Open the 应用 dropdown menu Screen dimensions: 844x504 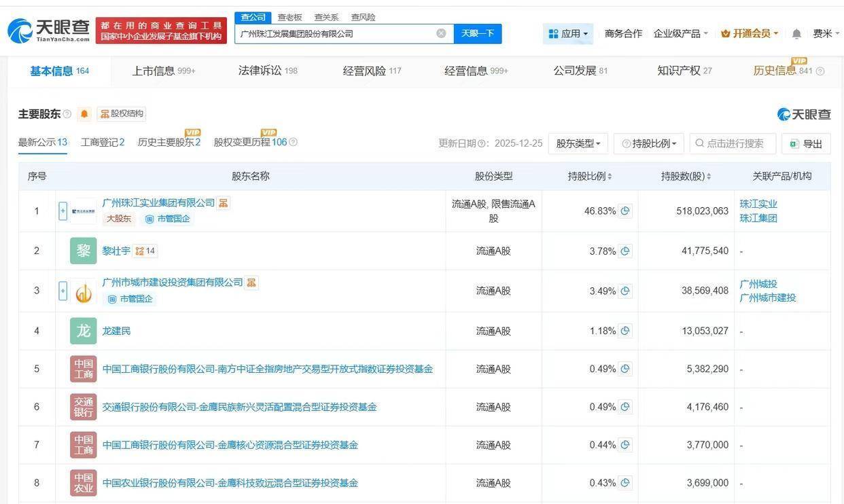pos(568,33)
